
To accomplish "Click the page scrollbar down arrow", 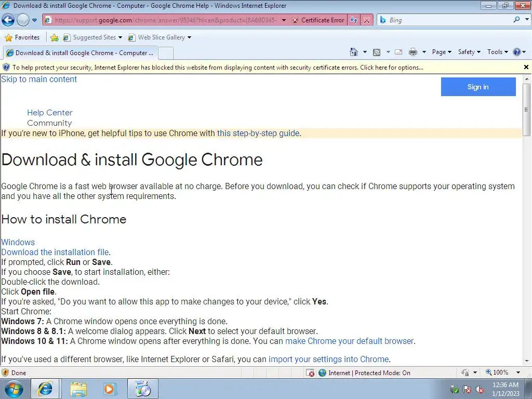I will coord(527,361).
